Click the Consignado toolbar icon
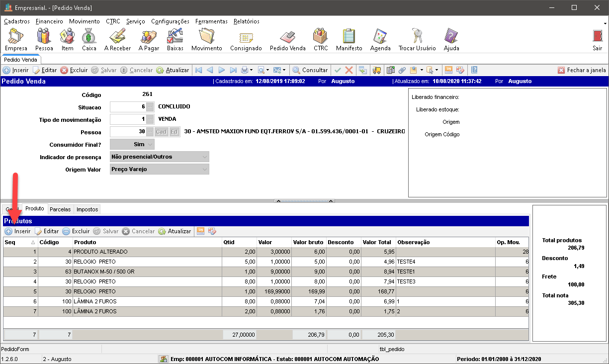 click(246, 39)
